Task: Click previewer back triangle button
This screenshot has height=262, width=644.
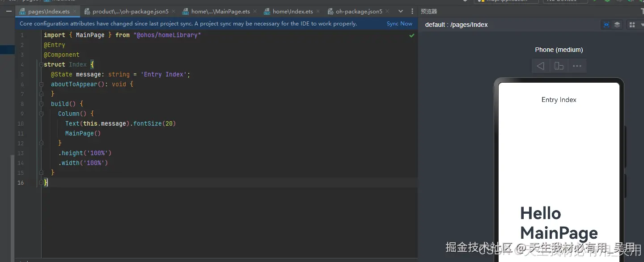Action: (x=541, y=66)
